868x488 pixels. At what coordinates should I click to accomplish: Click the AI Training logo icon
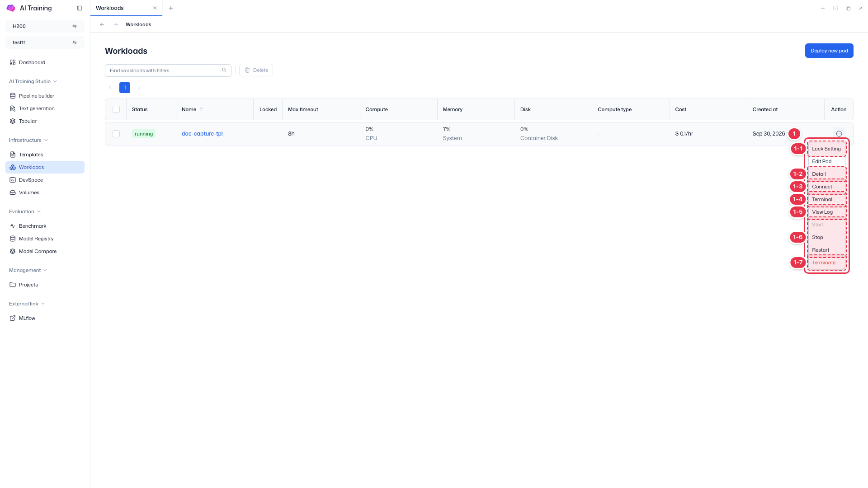11,8
